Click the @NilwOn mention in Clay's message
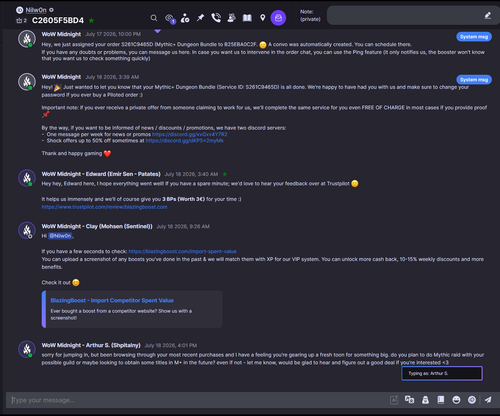 (x=60, y=236)
